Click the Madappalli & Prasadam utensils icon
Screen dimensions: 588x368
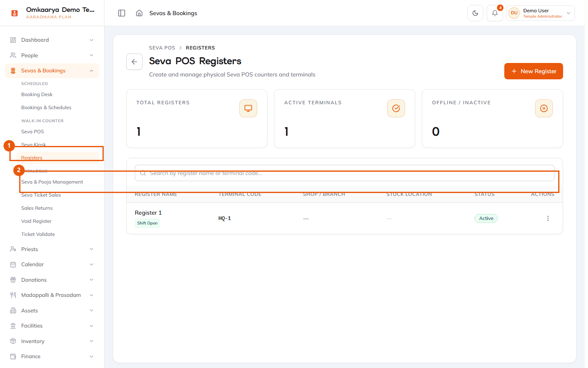coord(13,295)
